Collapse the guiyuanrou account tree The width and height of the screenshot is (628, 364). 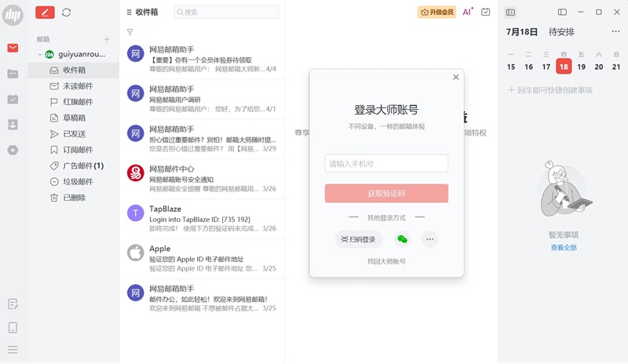[x=39, y=54]
